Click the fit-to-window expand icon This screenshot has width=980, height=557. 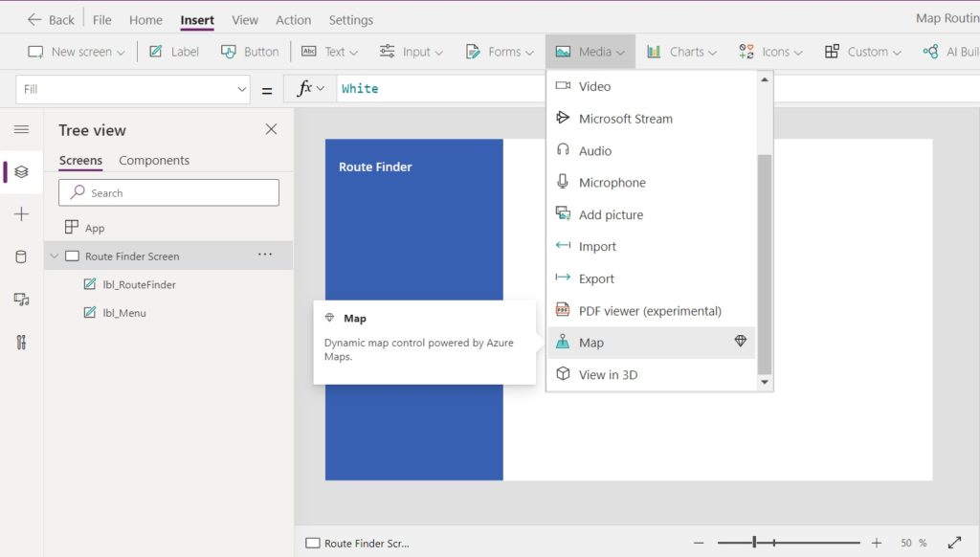954,543
